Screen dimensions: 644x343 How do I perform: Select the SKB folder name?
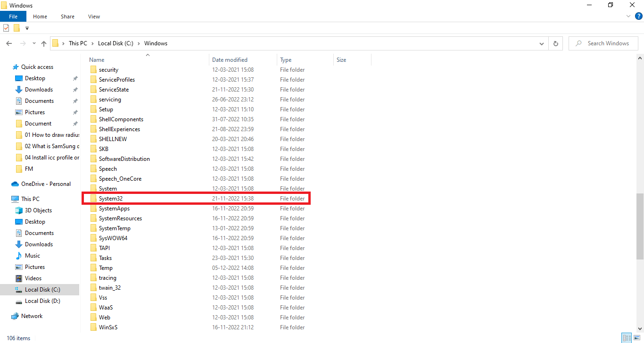pos(104,149)
